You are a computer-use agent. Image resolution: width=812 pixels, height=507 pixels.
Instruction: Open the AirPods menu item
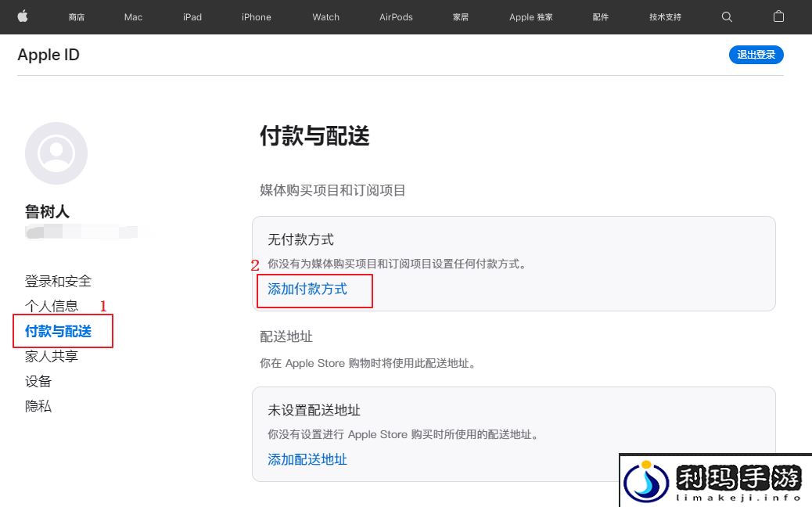click(x=396, y=17)
